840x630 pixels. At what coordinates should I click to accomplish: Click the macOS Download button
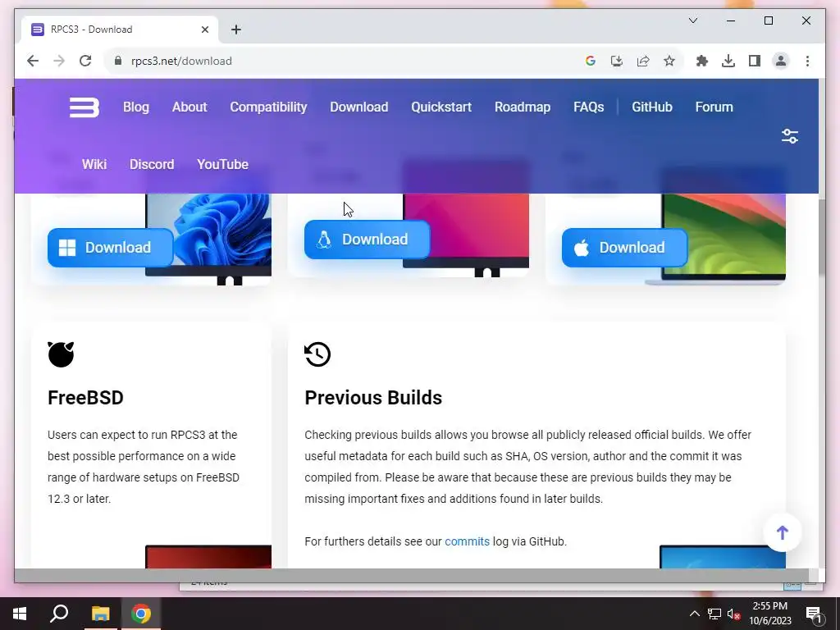(x=624, y=248)
